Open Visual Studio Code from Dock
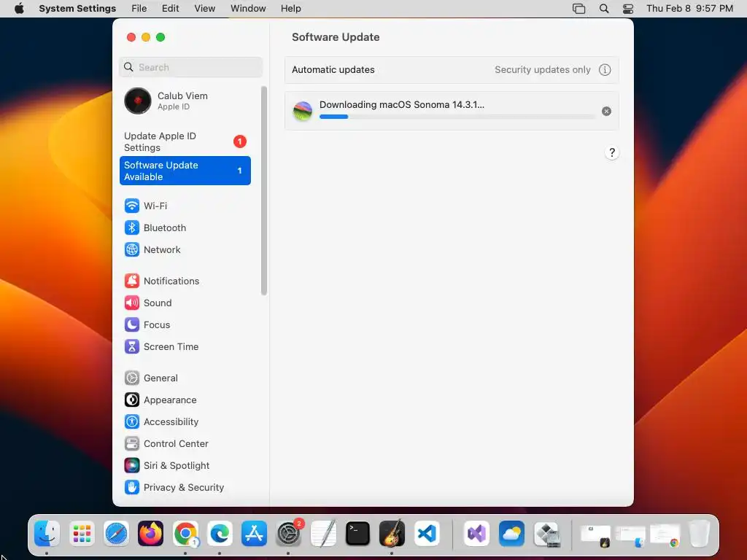Screen dimensions: 747x560 [426, 533]
